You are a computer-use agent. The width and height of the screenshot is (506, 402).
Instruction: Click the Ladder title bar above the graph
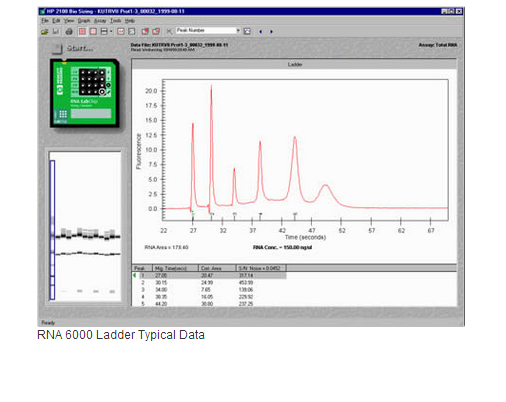pyautogui.click(x=294, y=64)
